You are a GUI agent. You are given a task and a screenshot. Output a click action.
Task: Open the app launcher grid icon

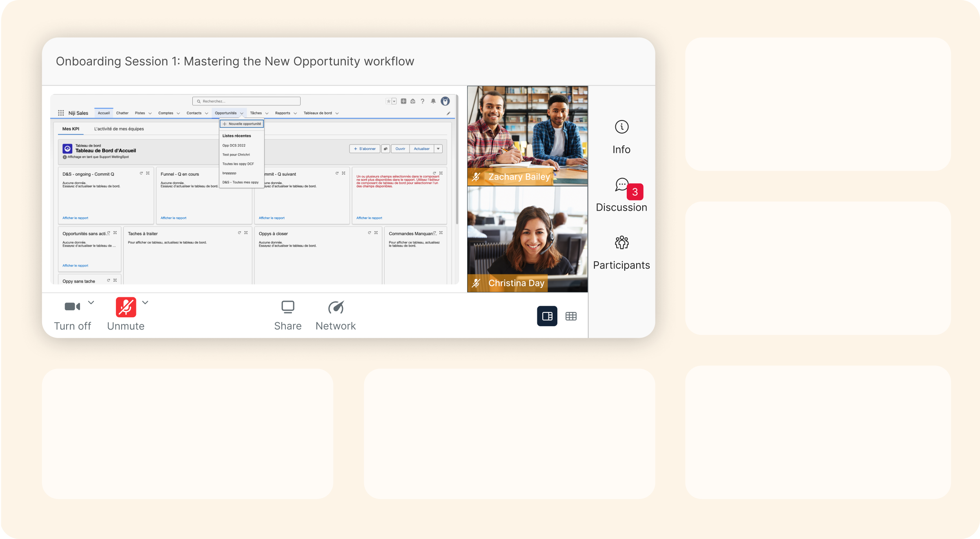[61, 113]
